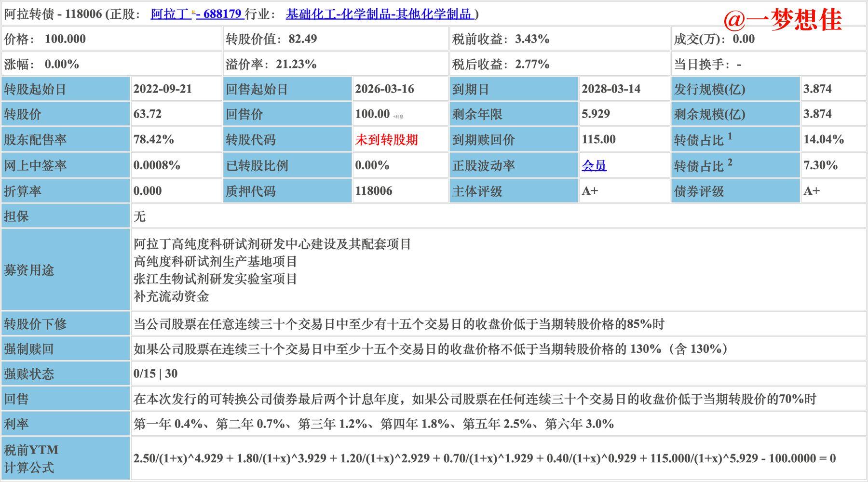The image size is (868, 482).
Task: Click the 剩余规模(亿) value 3.874
Action: click(817, 114)
